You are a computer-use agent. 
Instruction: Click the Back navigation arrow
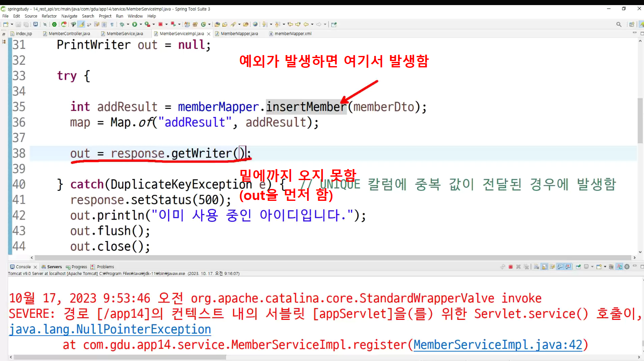click(x=306, y=25)
